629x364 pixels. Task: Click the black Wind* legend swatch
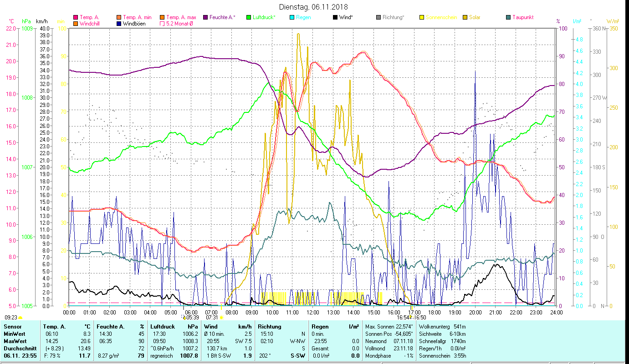point(335,18)
